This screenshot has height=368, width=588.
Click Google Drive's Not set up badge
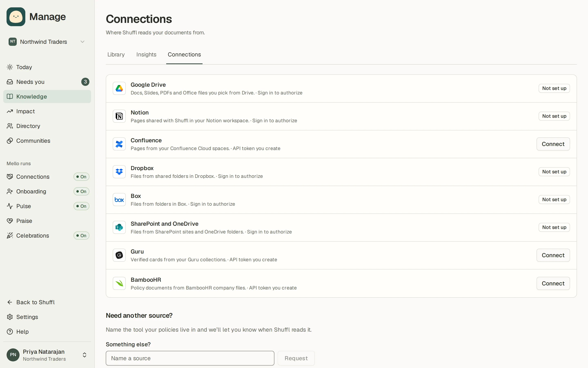click(554, 88)
